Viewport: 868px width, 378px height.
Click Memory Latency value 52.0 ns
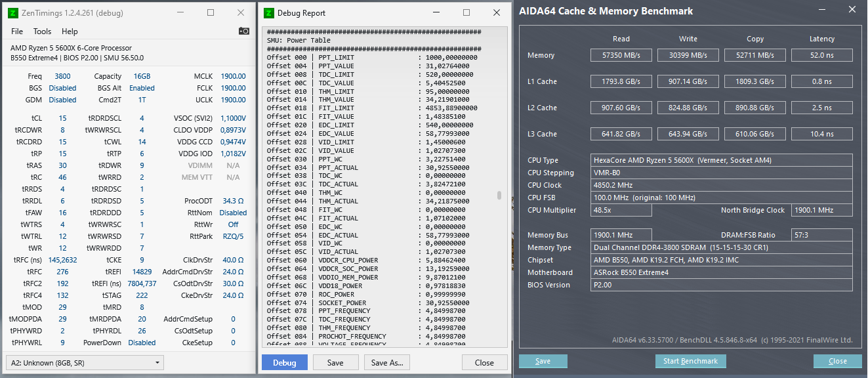click(821, 55)
